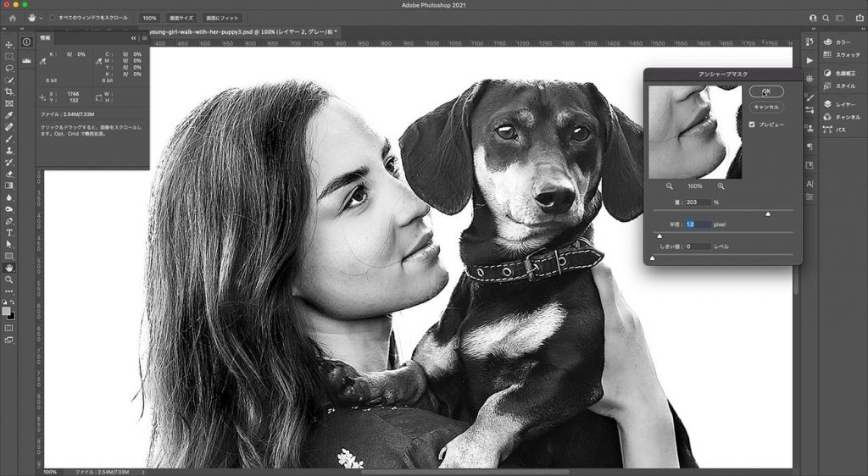Click the Home icon in options bar

12,18
